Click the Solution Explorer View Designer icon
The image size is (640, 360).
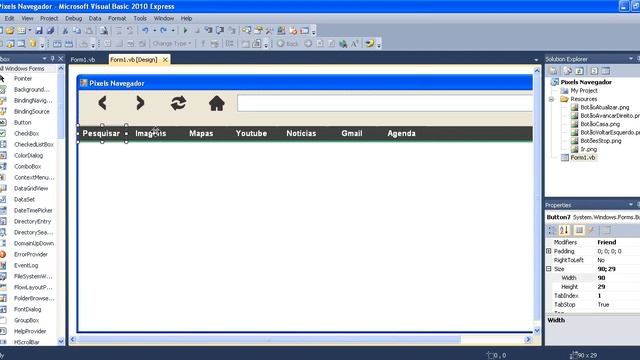[x=606, y=71]
